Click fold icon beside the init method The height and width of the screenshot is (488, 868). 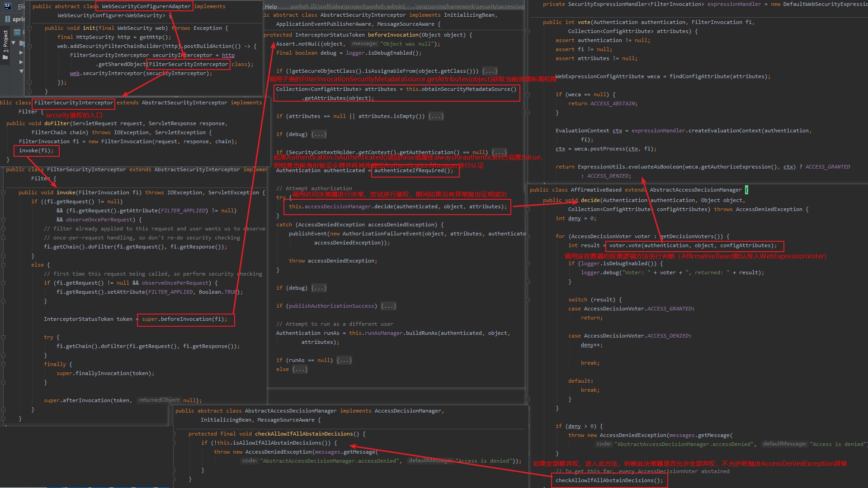[29, 28]
